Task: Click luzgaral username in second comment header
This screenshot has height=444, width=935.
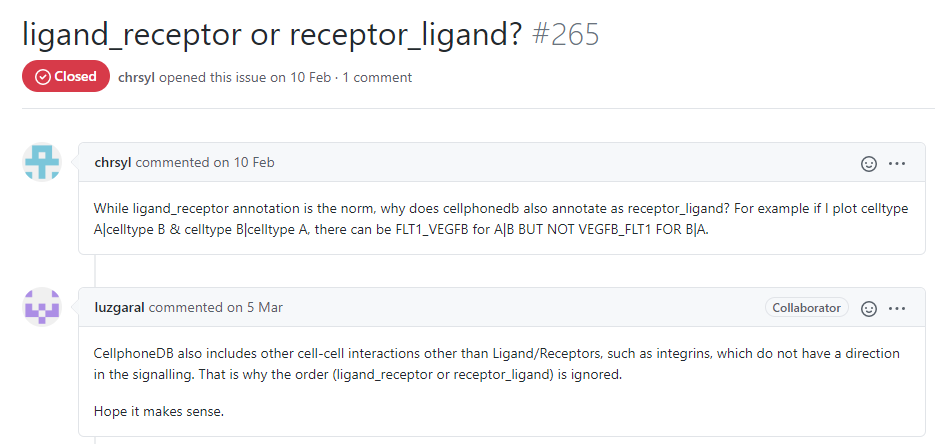Action: pos(119,308)
